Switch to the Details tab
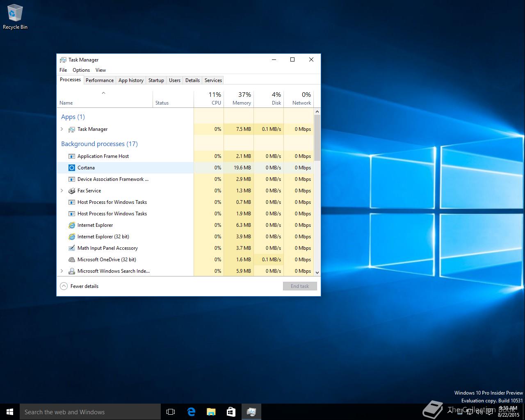This screenshot has height=420, width=525. pyautogui.click(x=192, y=80)
